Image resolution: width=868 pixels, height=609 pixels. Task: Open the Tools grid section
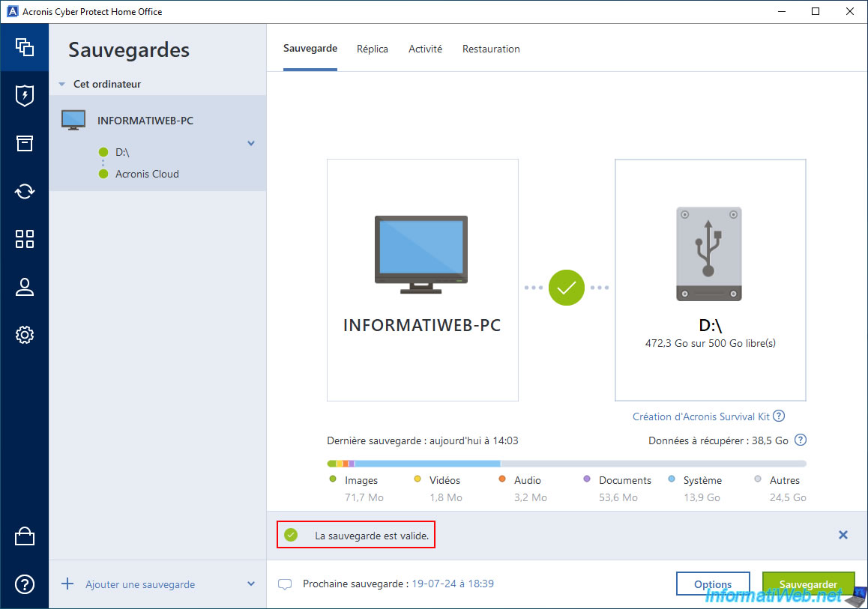(24, 239)
